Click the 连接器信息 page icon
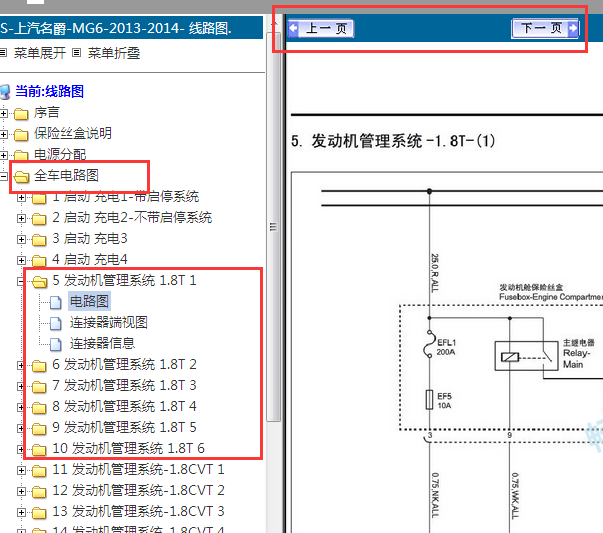The width and height of the screenshot is (603, 533). tap(56, 344)
